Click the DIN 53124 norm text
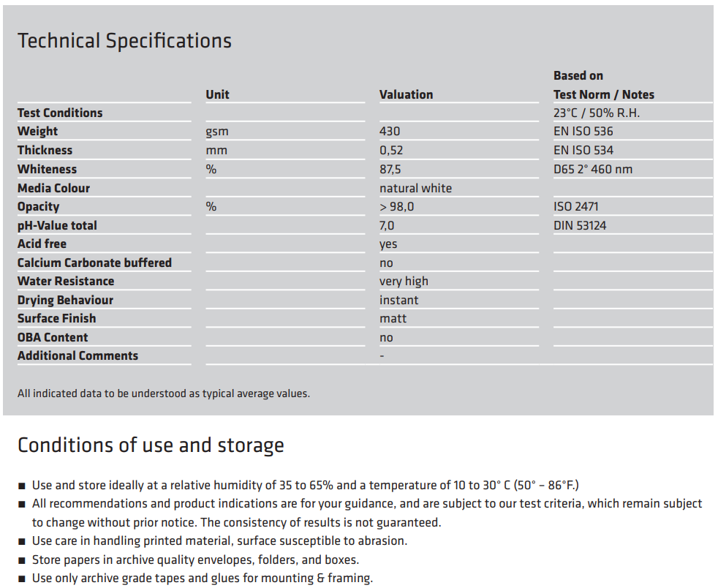 point(580,226)
